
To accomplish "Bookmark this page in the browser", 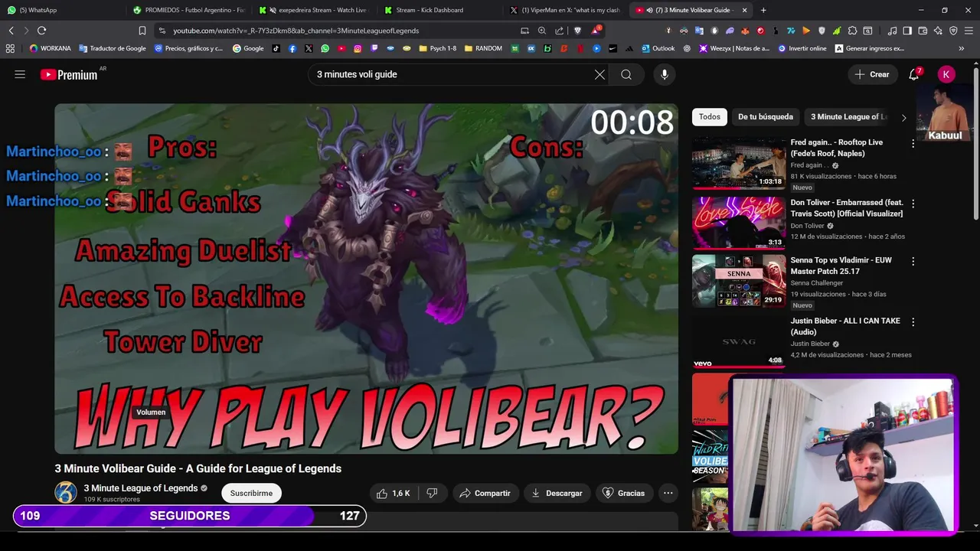I will (142, 31).
